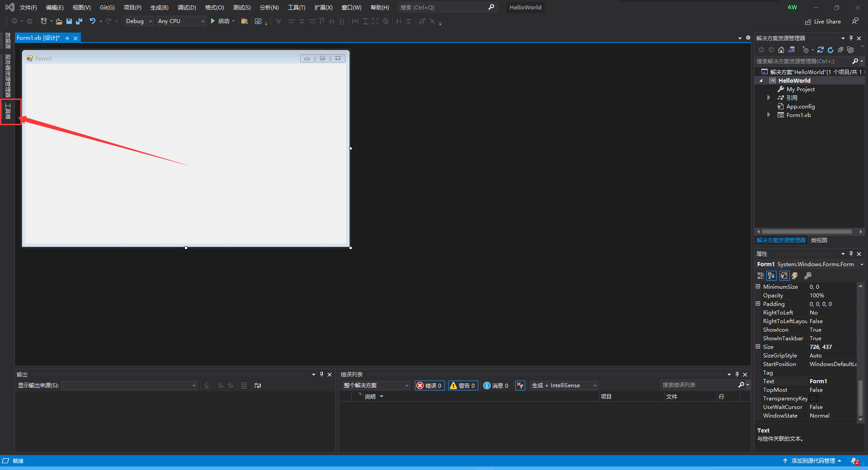Click the Live Share button
The height and width of the screenshot is (470, 868).
point(823,22)
